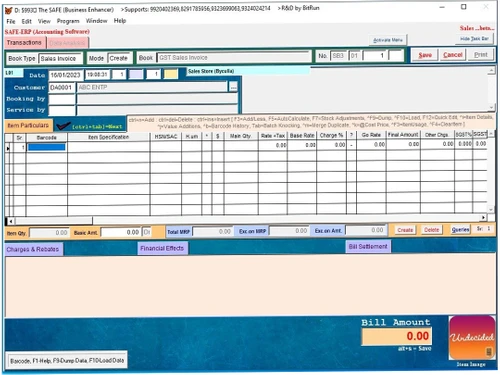Viewport: 500px width, 375px height.
Task: Click the Undecided item image thumbnail
Action: click(x=472, y=338)
